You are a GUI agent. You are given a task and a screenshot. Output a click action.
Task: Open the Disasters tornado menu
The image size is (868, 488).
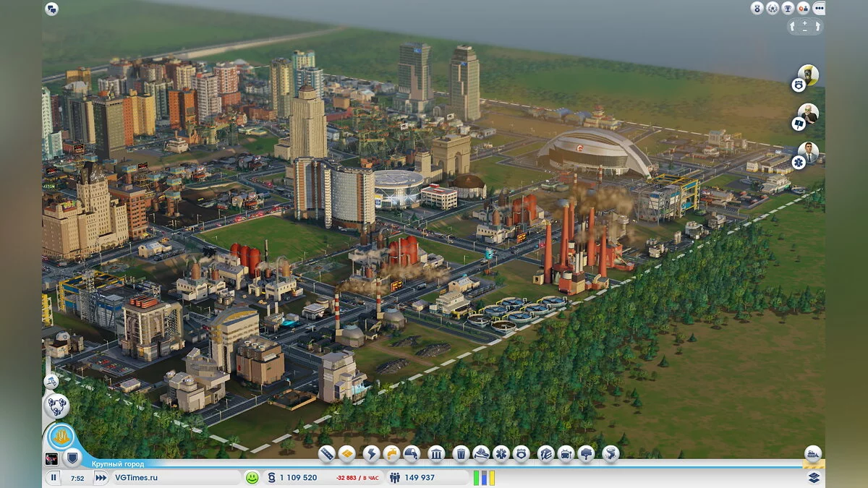click(610, 454)
